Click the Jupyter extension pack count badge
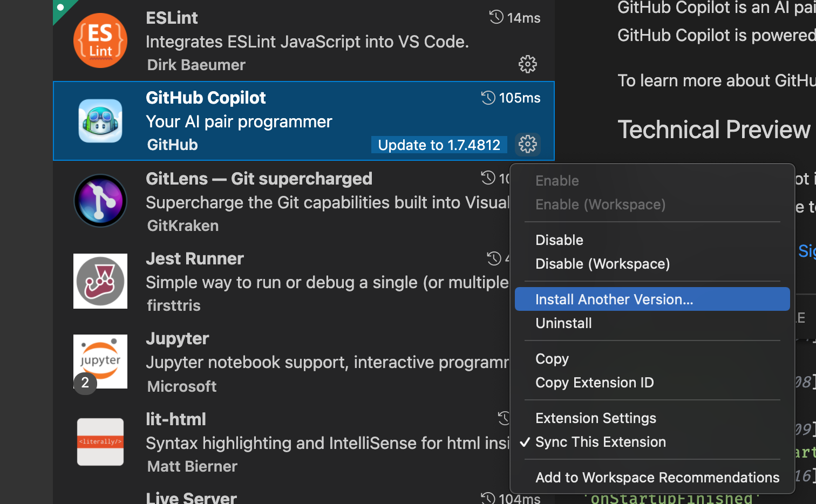The image size is (816, 504). tap(85, 383)
